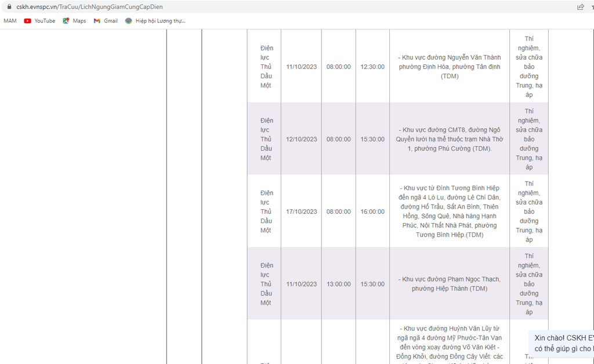Screen dimensions: 594x364
Task: Click the Phạm Ngọc Thạch area description
Action: tap(450, 284)
